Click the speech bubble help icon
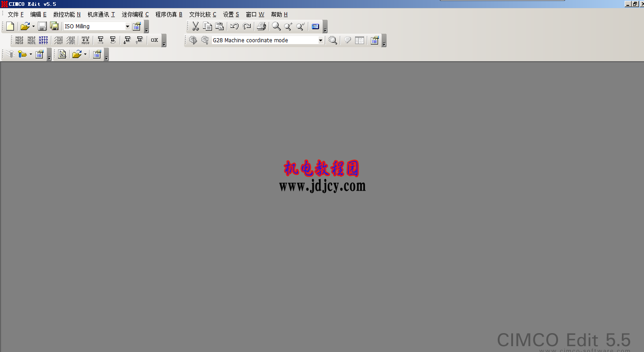 (x=347, y=40)
